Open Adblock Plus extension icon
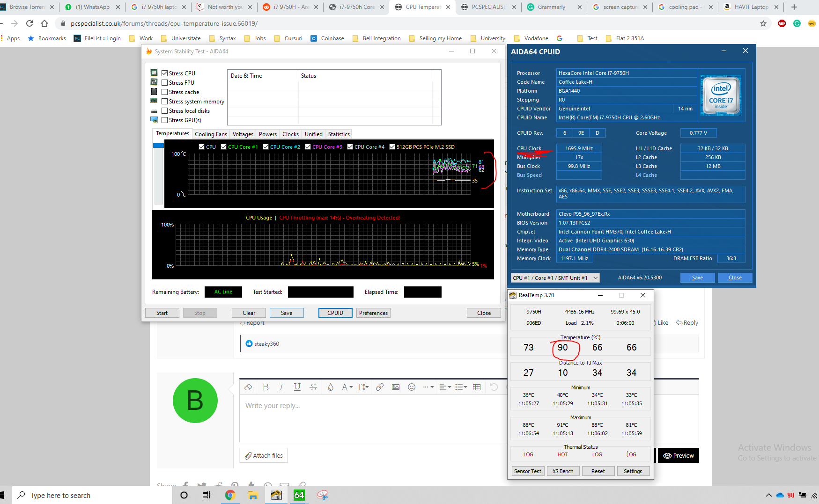The height and width of the screenshot is (504, 819). 782,23
